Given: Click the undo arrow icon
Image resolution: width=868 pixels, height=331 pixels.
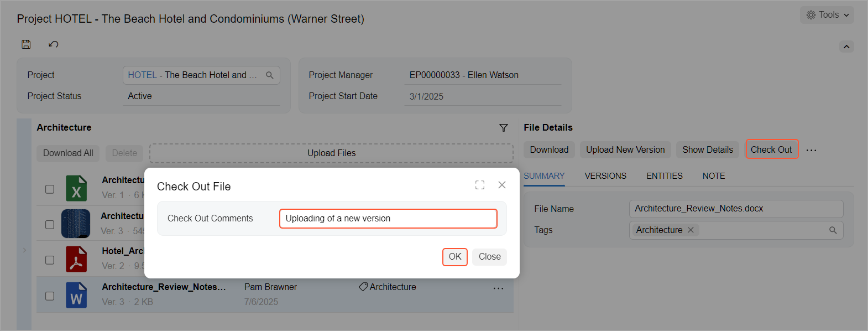Looking at the screenshot, I should point(53,44).
